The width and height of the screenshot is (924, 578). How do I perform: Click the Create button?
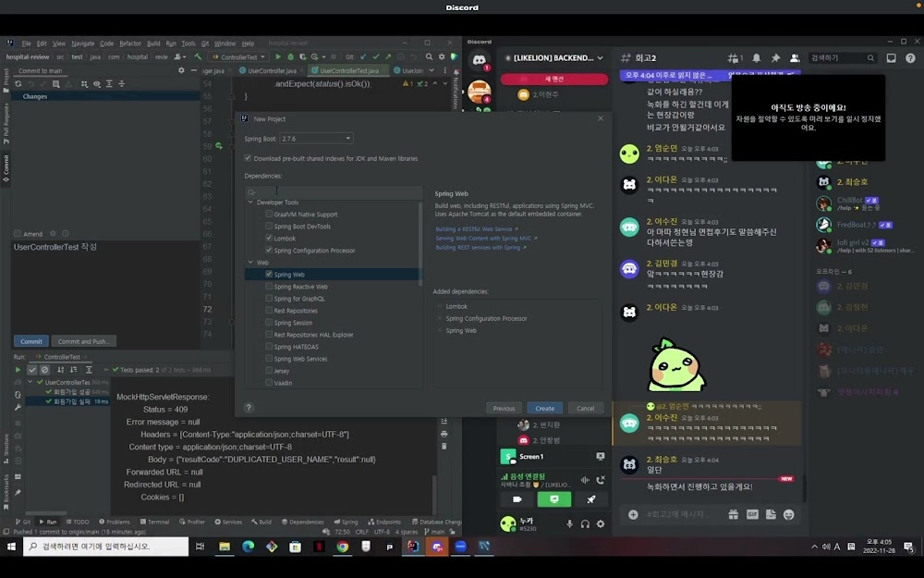[544, 408]
